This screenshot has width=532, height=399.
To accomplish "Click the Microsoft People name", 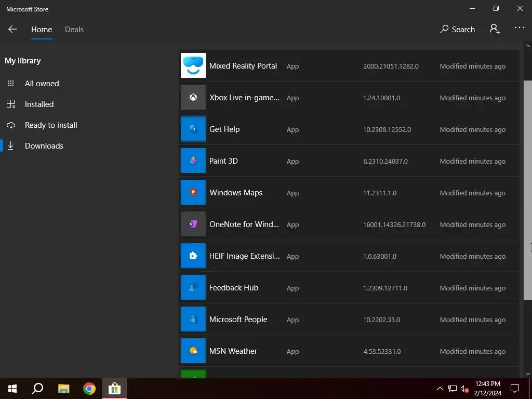I will (238, 320).
